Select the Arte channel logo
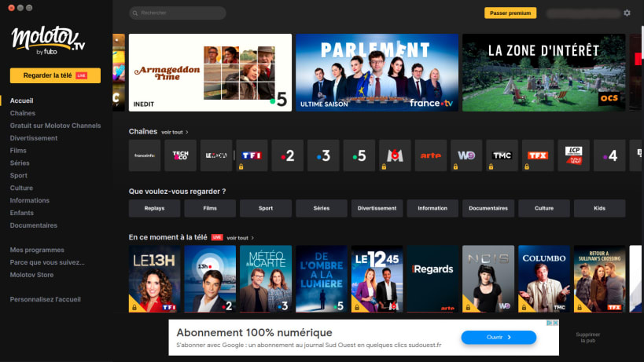 coord(430,155)
